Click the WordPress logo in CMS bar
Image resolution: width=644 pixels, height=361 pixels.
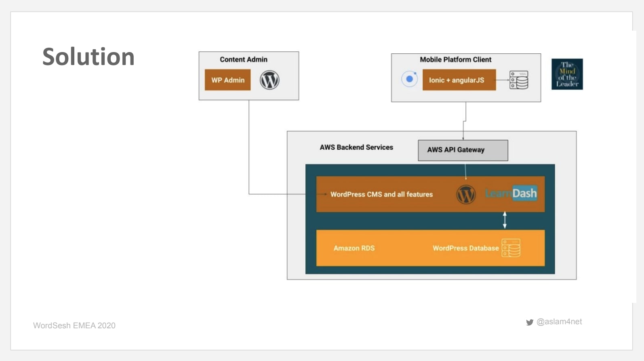(466, 194)
